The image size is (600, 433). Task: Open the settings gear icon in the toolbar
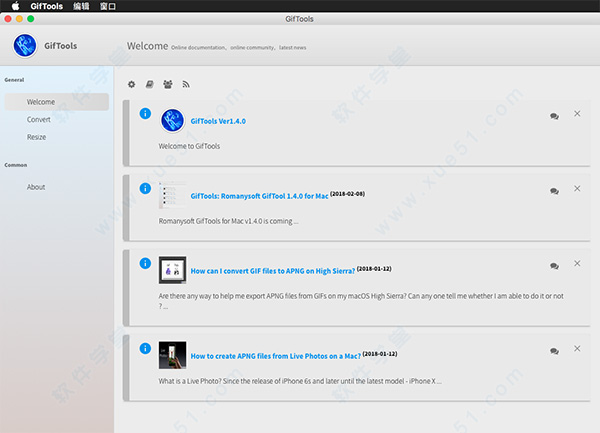[x=132, y=84]
